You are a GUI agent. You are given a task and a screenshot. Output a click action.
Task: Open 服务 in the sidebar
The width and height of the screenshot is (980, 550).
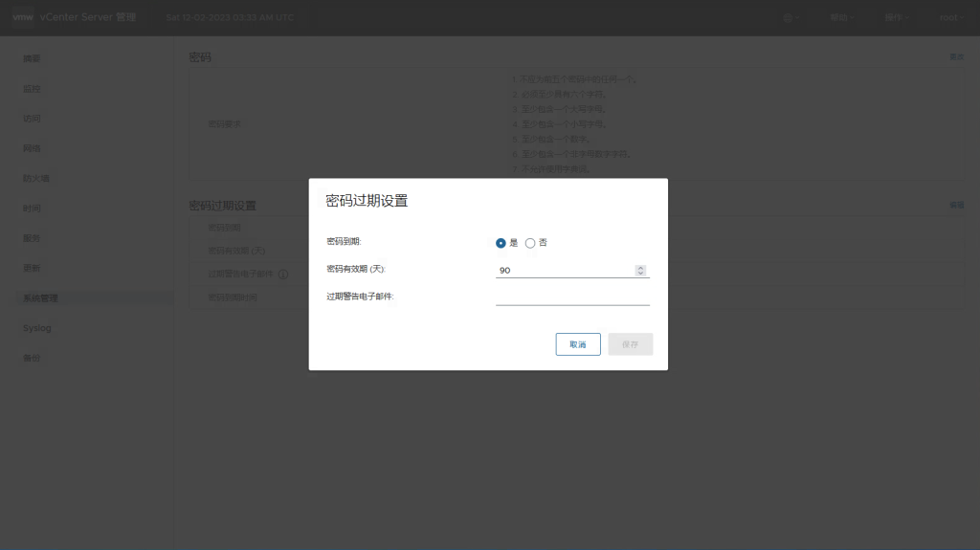point(32,238)
